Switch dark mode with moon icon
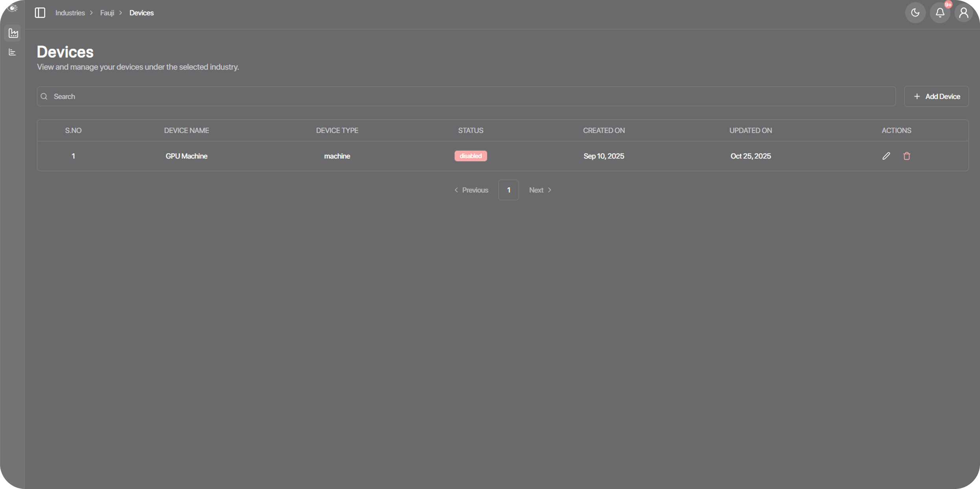 pos(915,13)
